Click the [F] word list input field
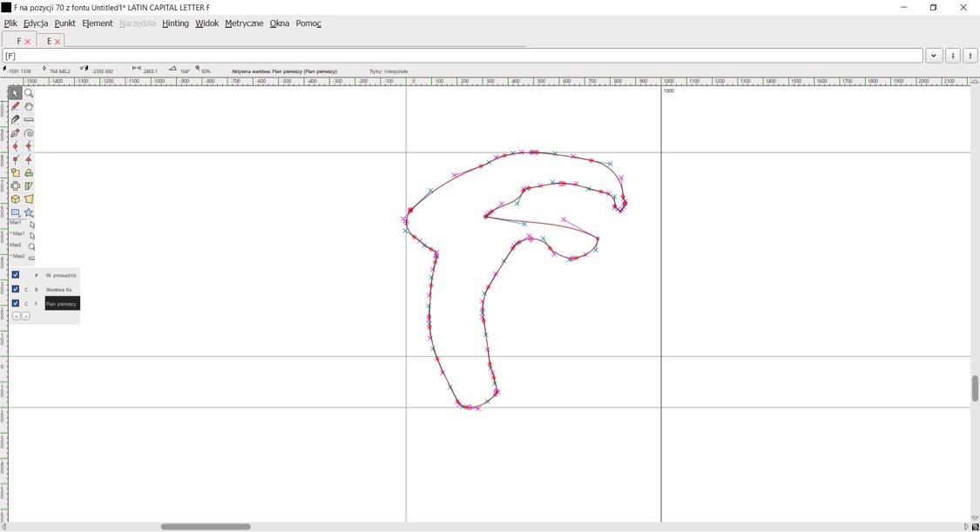Screen dimensions: 980x532 [x=463, y=57]
